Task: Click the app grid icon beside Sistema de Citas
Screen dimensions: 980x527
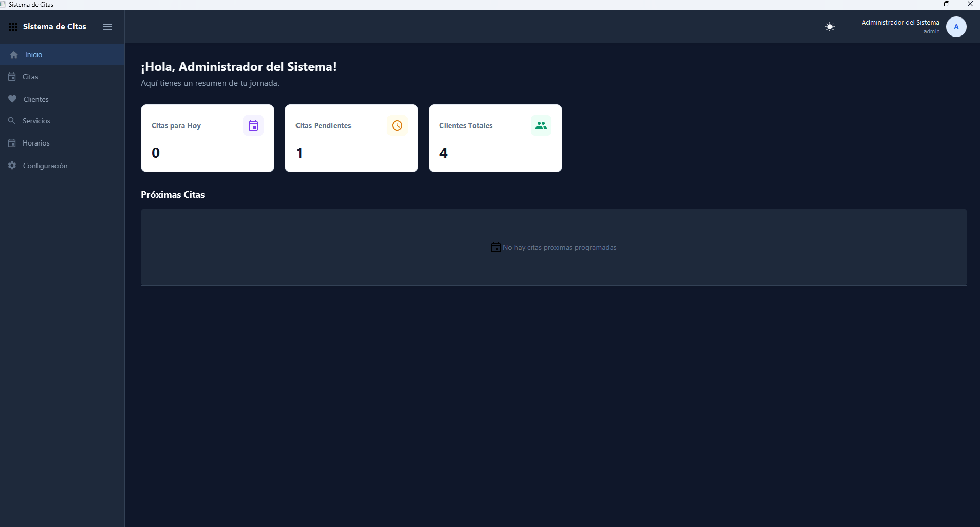Action: [13, 26]
